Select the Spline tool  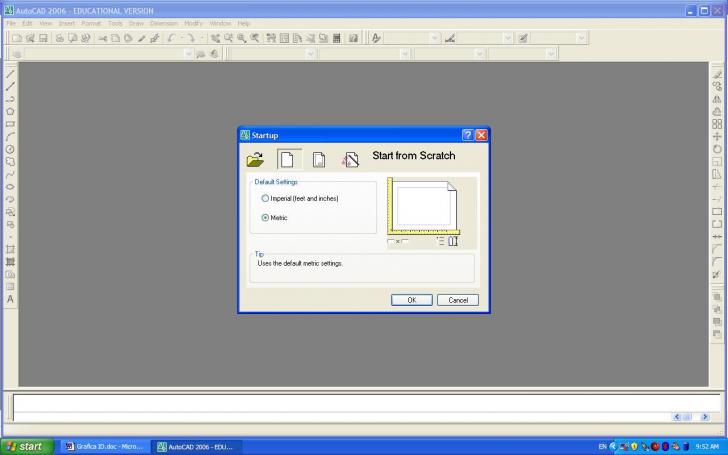[x=10, y=174]
